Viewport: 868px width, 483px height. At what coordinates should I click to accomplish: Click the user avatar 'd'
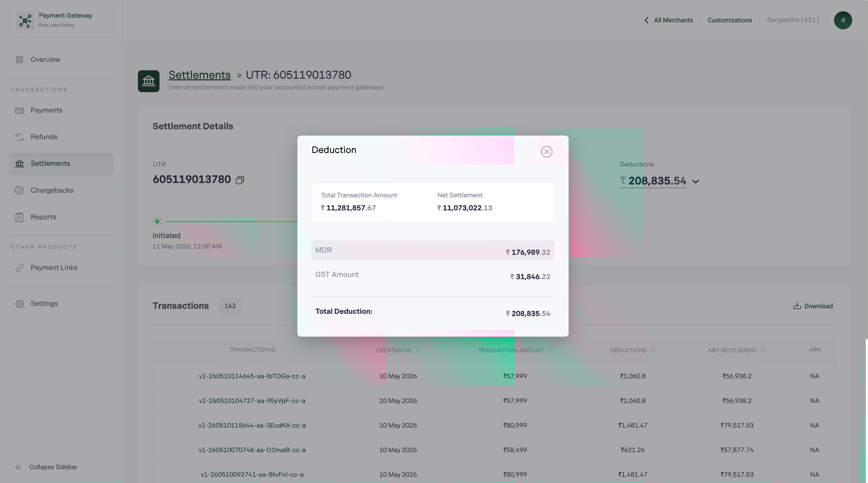click(x=843, y=20)
